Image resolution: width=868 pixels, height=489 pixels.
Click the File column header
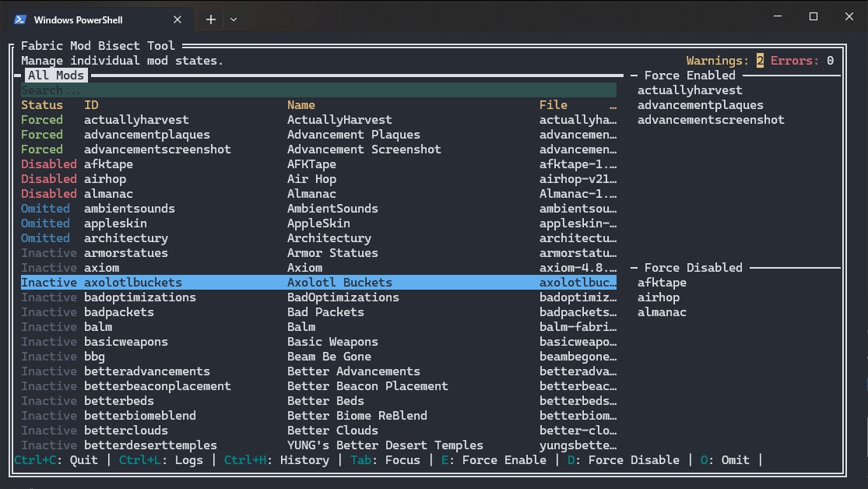(553, 105)
